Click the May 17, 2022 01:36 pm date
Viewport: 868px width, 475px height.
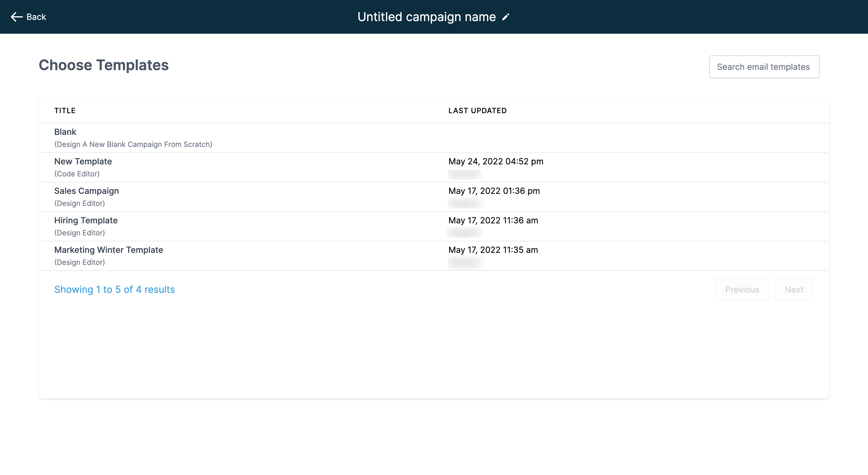494,191
